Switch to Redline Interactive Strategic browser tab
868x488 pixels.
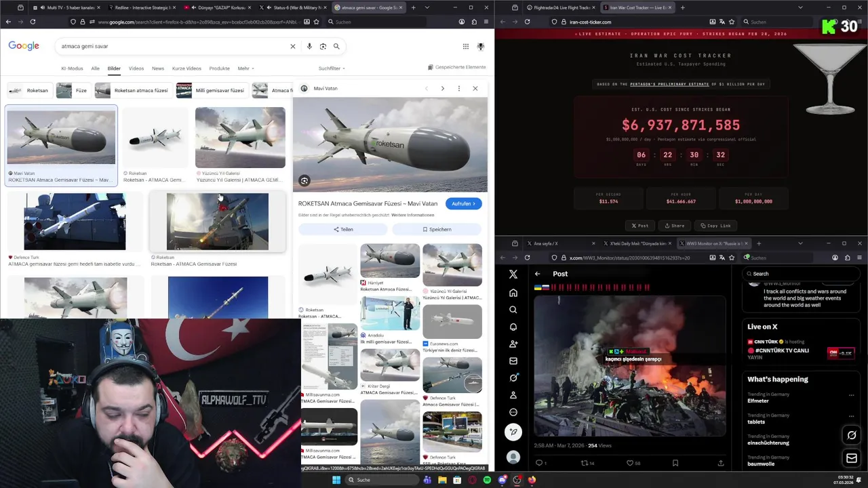coord(142,7)
